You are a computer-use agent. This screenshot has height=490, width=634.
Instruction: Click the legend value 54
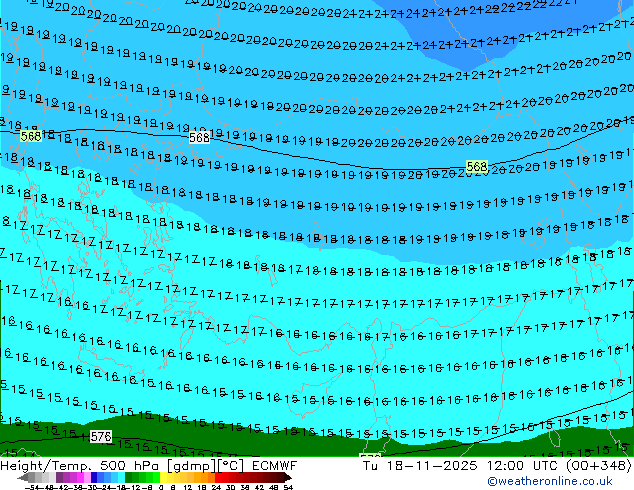(288, 487)
